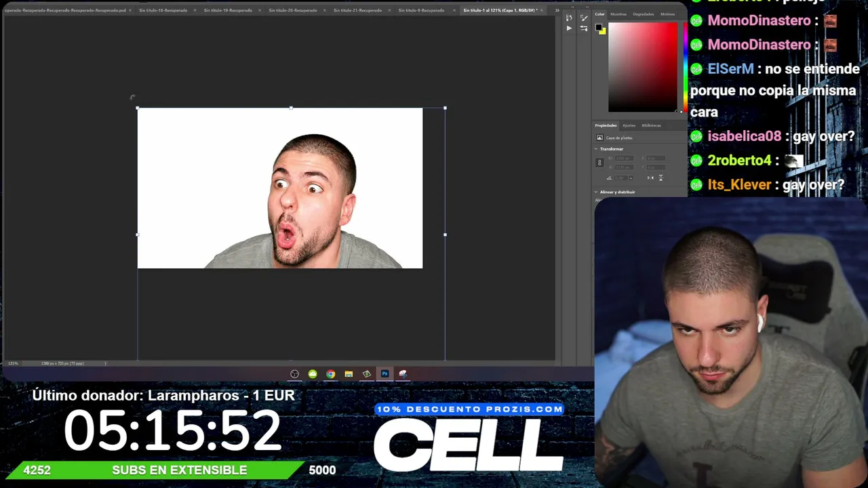Open OBS Studio from the taskbar
Viewport: 868px width, 488px height.
[x=294, y=374]
